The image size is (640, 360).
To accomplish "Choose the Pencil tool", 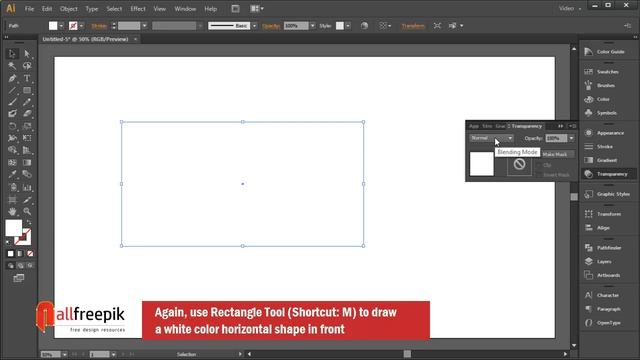I will 27,102.
